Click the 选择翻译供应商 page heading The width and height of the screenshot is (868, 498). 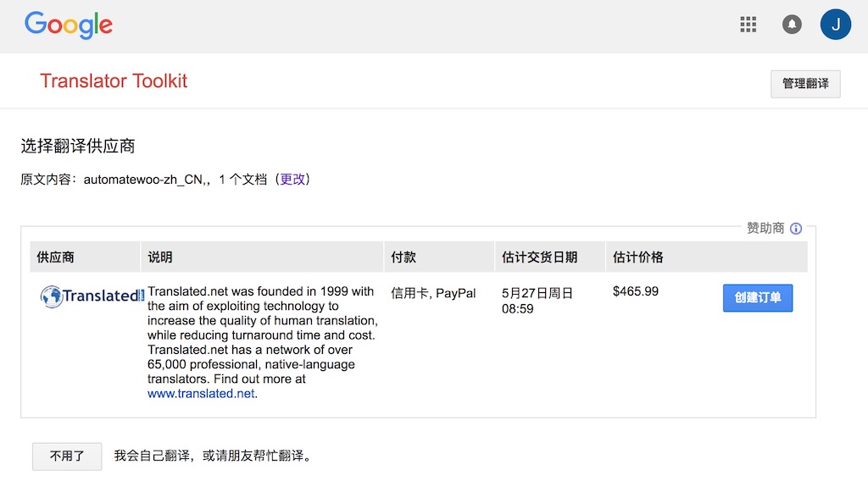(x=78, y=147)
